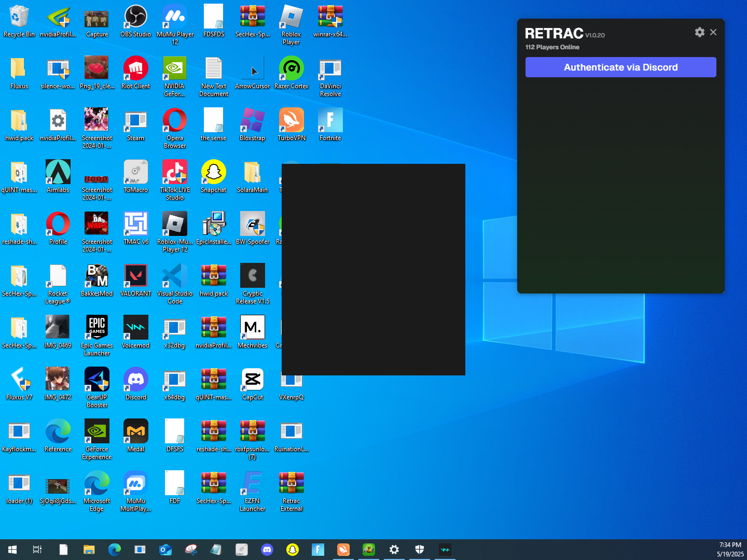Image resolution: width=747 pixels, height=560 pixels.
Task: Select the Reference desktop shortcut
Action: (x=58, y=436)
